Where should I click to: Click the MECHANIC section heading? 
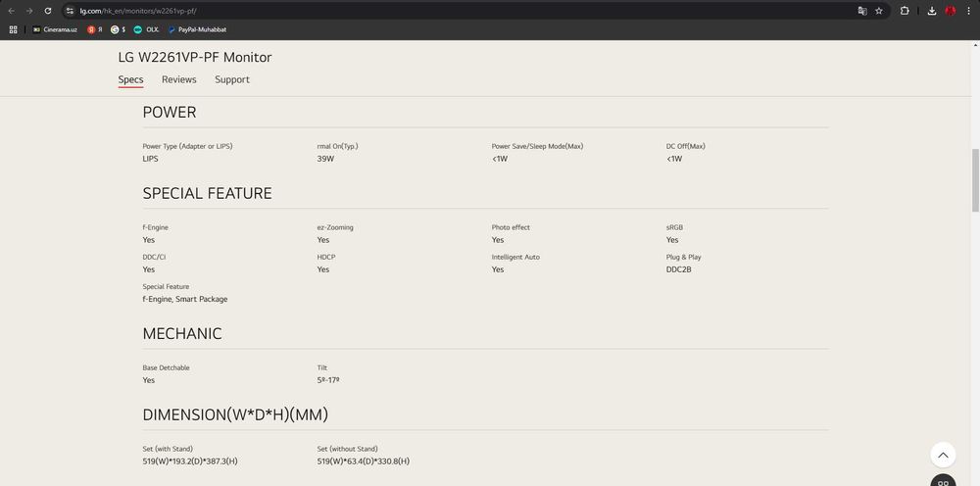point(182,333)
